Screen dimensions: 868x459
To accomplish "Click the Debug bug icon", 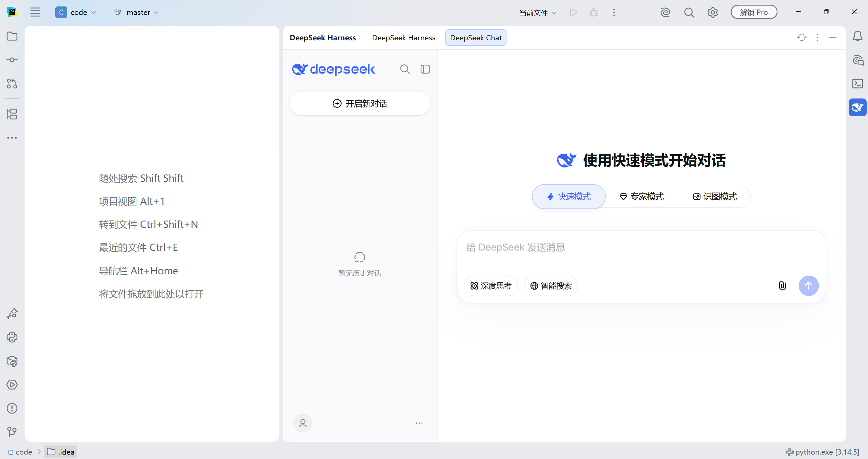I will click(x=594, y=13).
